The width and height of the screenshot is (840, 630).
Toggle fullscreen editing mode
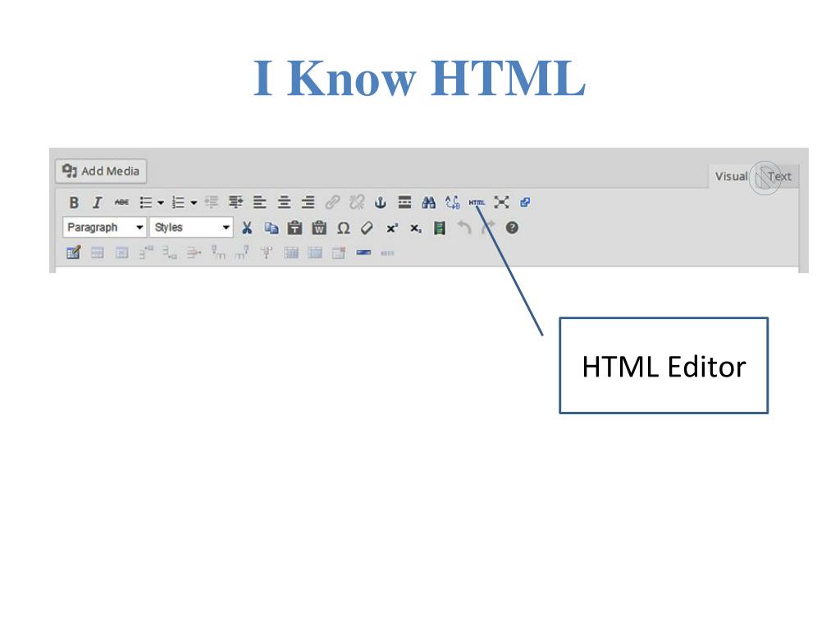[501, 203]
